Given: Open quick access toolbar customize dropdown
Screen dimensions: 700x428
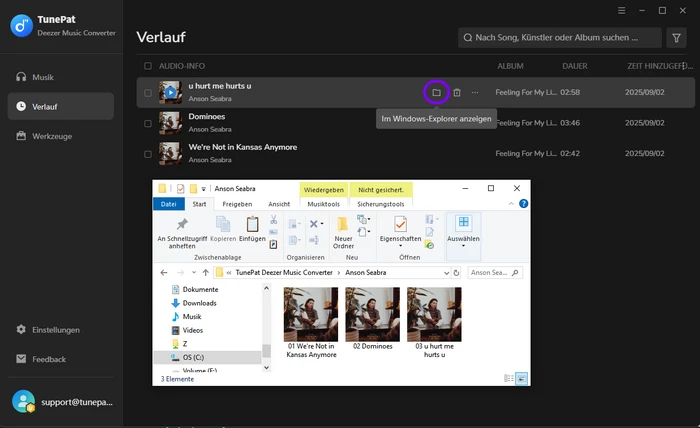Looking at the screenshot, I should [203, 189].
